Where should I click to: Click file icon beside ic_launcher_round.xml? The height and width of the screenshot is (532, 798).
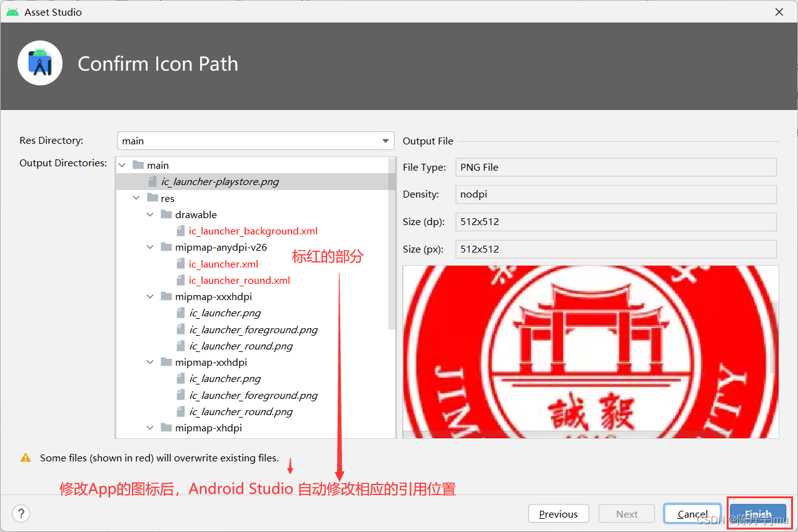tap(180, 280)
